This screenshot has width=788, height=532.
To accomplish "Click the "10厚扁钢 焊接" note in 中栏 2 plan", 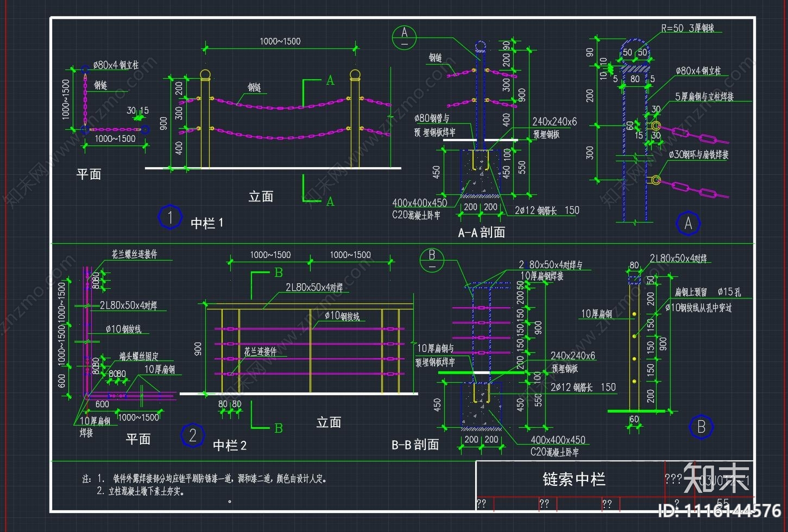I will pos(95,427).
